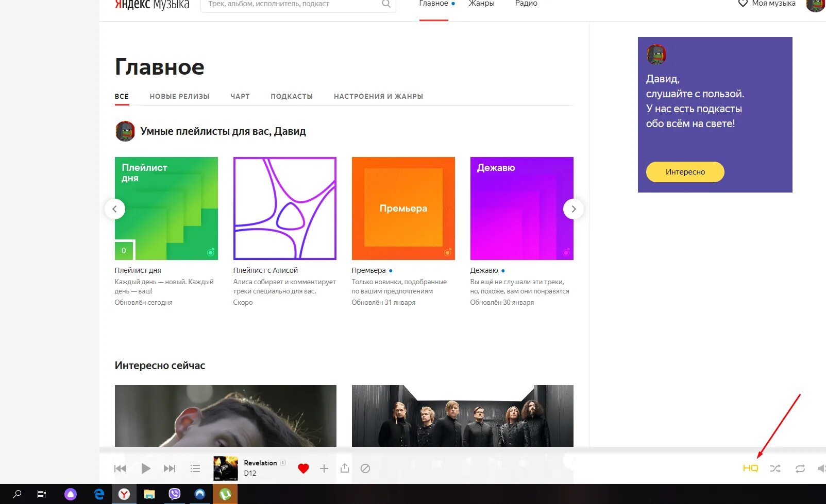Show previous playlists with left carousel arrow
This screenshot has height=504, width=826.
pos(115,209)
